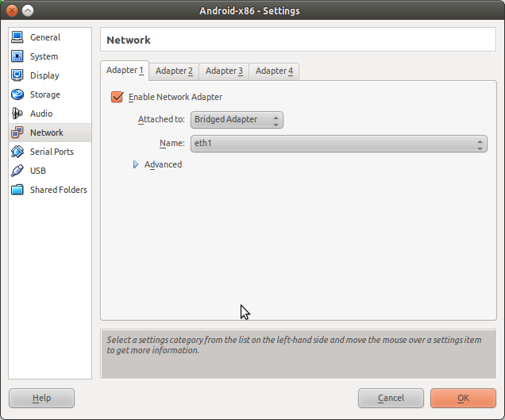Click the settings hint description text

294,345
